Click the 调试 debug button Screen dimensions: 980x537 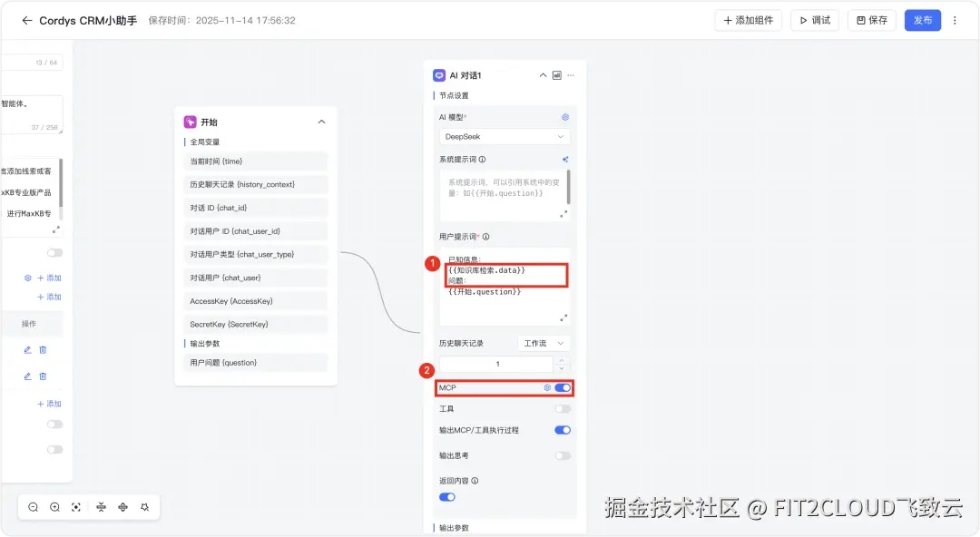coord(815,20)
